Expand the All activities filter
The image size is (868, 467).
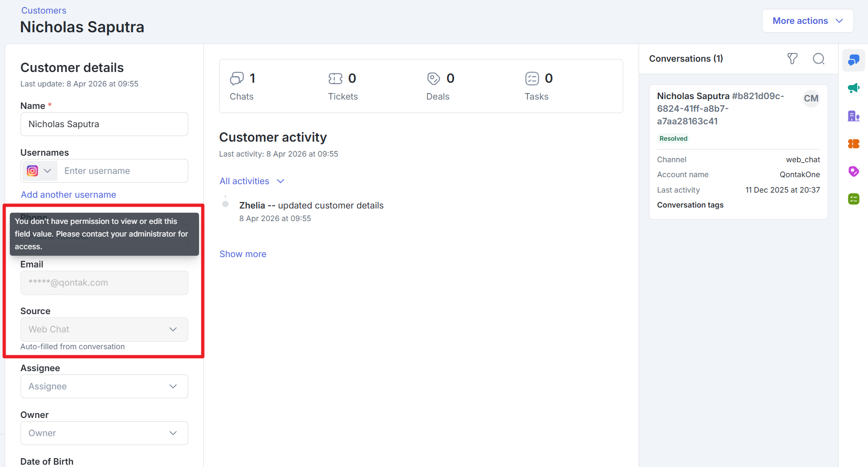tap(252, 181)
